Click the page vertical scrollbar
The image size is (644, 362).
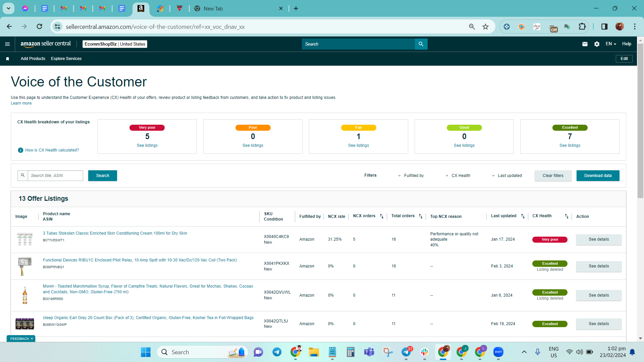click(x=640, y=121)
